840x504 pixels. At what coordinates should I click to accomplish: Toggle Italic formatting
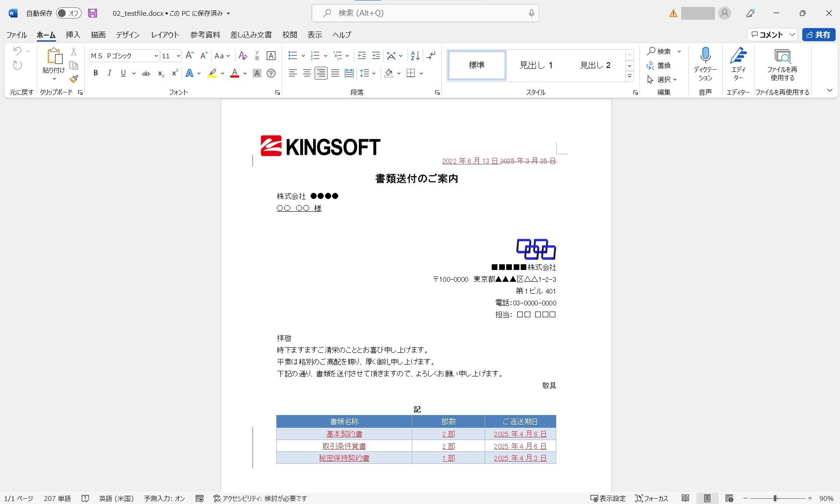point(110,73)
